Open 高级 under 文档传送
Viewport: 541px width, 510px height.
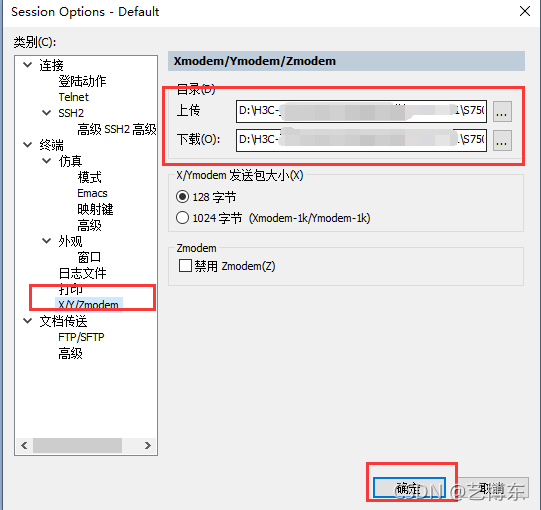click(x=70, y=353)
